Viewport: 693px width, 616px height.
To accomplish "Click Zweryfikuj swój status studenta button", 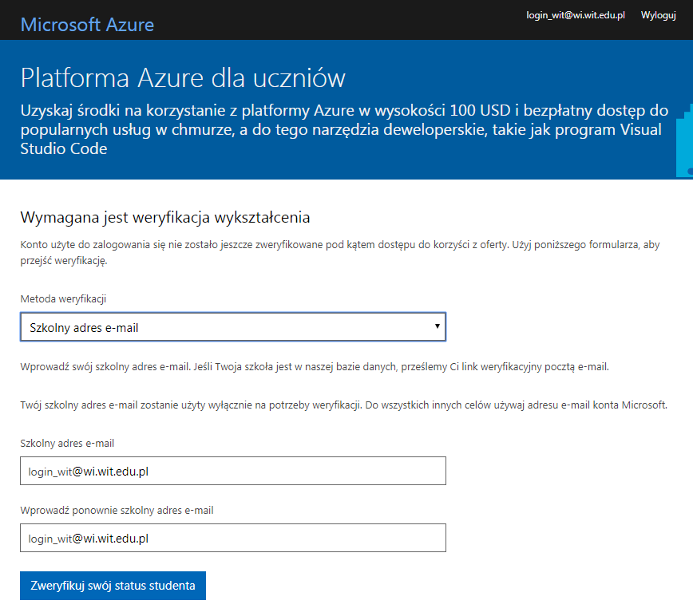I will point(113,586).
